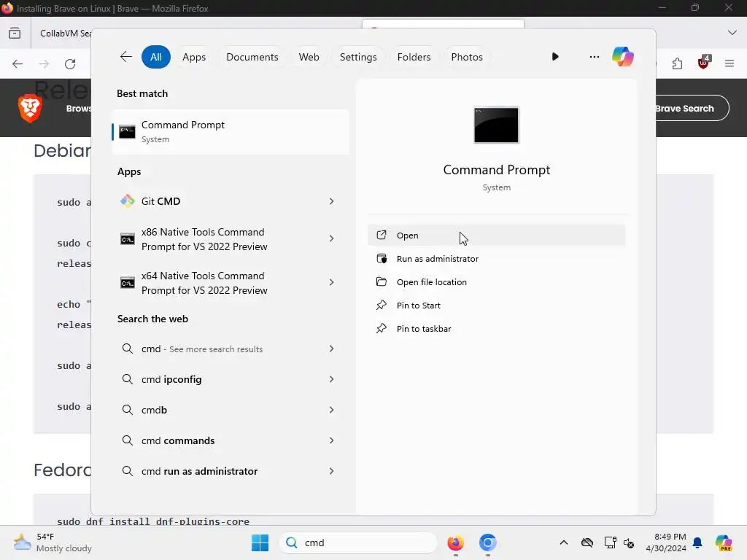Expand the cmdb suggestion chevron

pyautogui.click(x=332, y=410)
